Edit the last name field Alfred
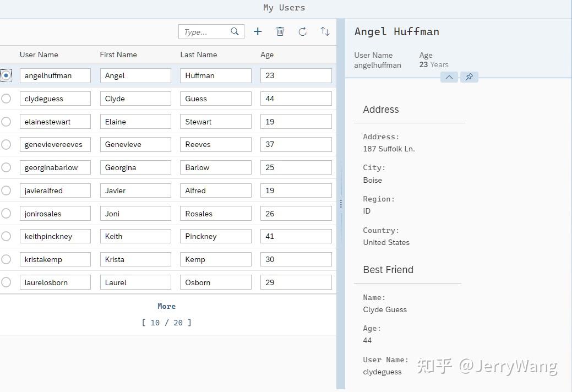The width and height of the screenshot is (572, 392). (x=216, y=190)
